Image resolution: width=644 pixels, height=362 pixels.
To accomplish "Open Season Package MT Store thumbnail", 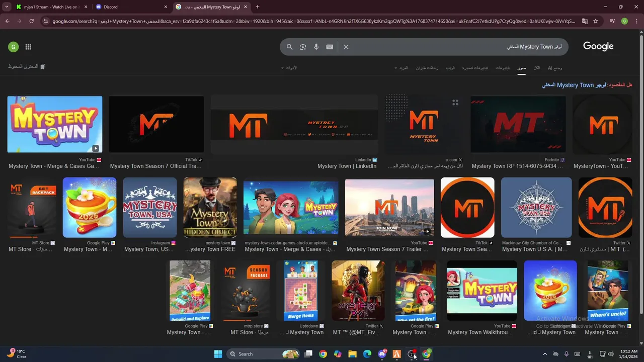I will click(x=246, y=291).
